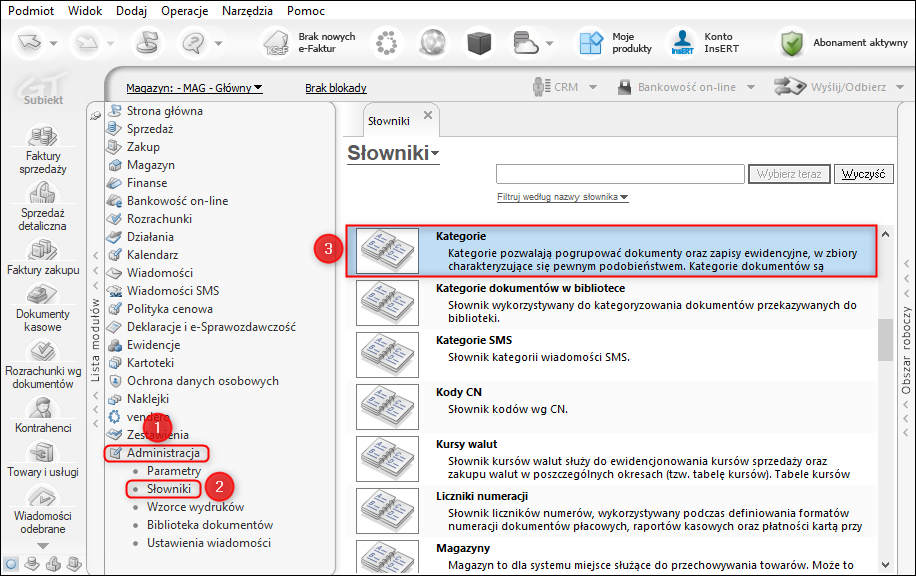This screenshot has width=916, height=576.
Task: Click the Wyślij/Odbierz arrows icon
Action: (x=790, y=86)
